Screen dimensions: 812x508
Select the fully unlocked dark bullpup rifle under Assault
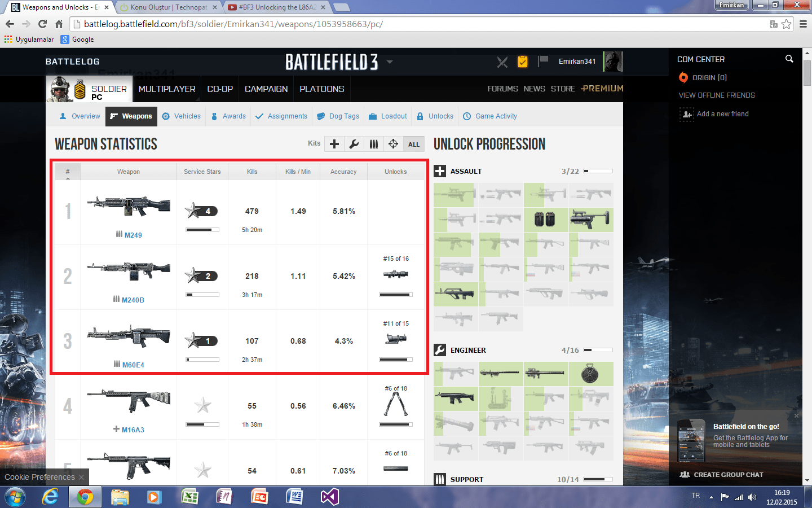[456, 294]
